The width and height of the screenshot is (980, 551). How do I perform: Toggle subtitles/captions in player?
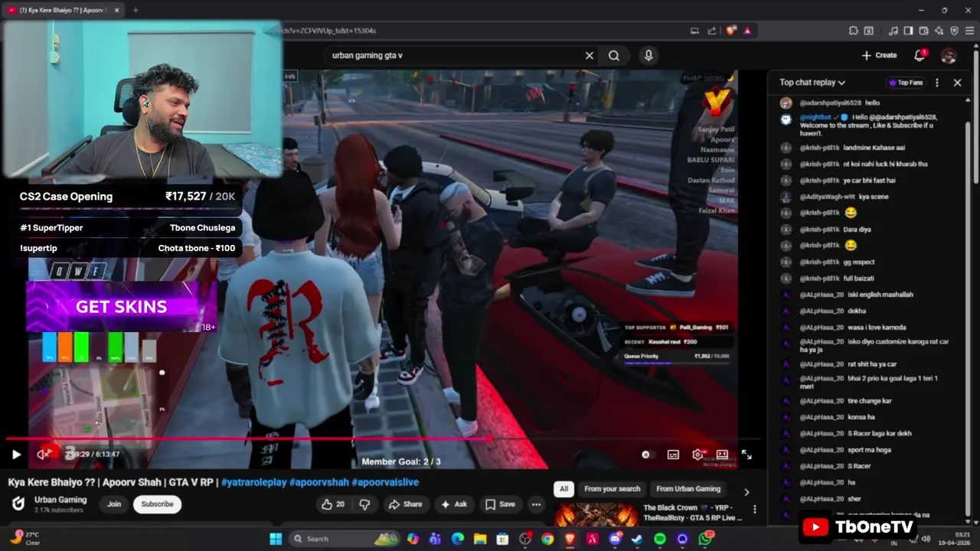[x=673, y=455]
